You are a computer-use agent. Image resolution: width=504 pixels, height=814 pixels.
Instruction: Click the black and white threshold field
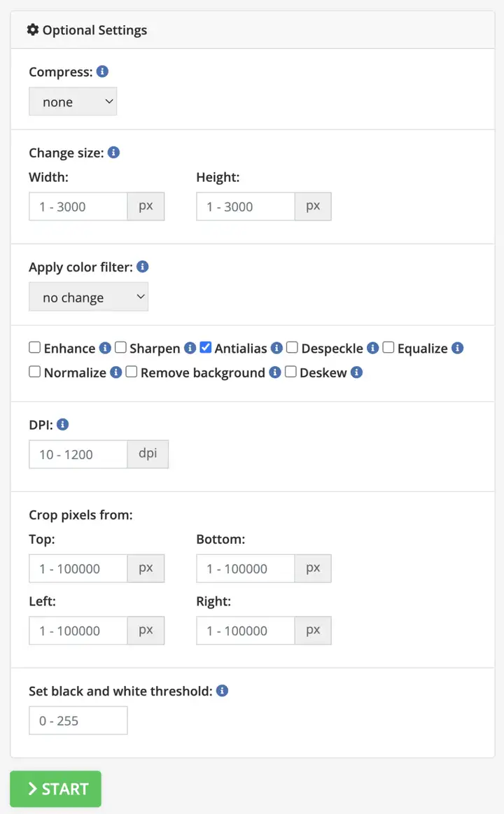tap(78, 720)
